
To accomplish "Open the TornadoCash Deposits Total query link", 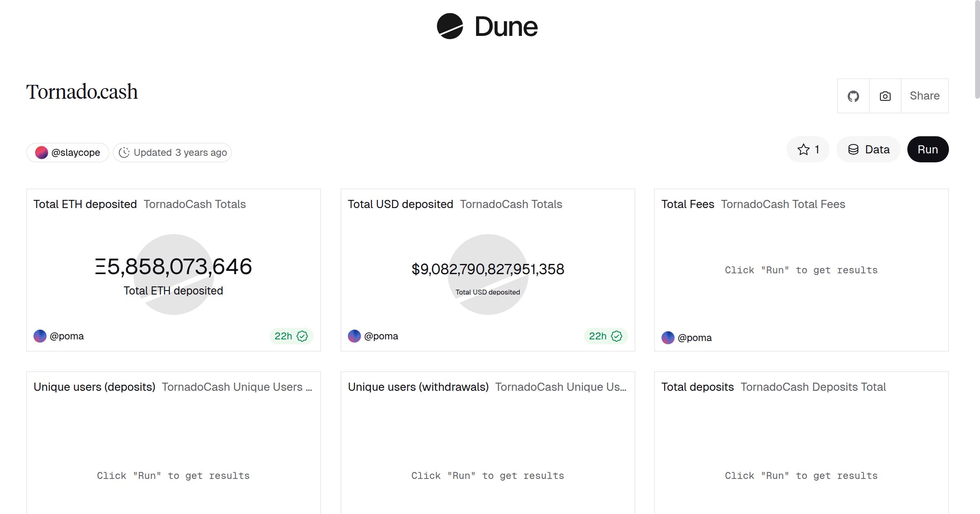I will [x=813, y=387].
